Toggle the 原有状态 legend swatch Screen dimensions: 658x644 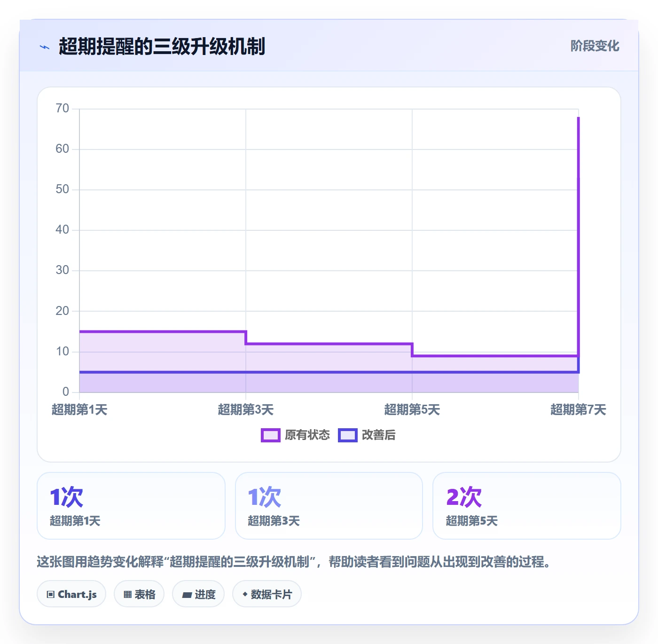(x=270, y=435)
